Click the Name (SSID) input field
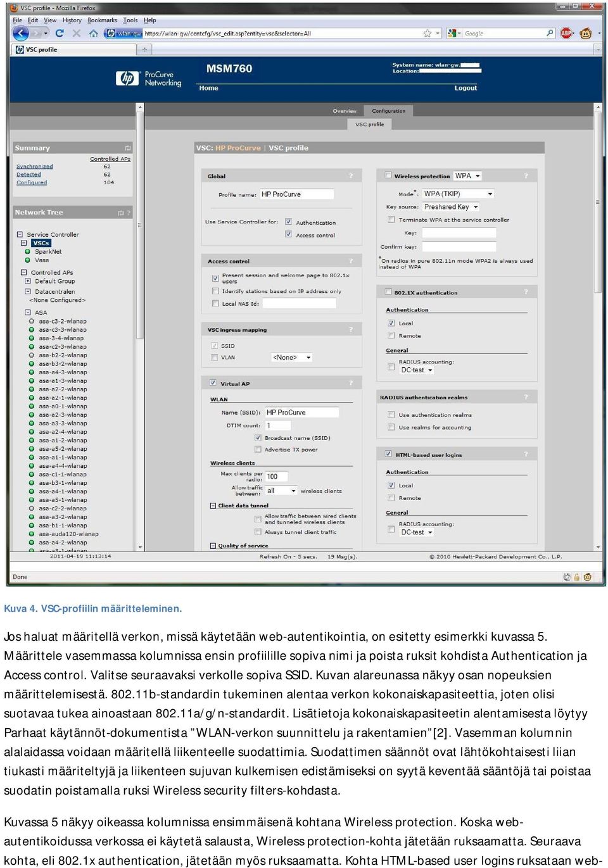Viewport: 608px width, 868px height. coord(301,412)
